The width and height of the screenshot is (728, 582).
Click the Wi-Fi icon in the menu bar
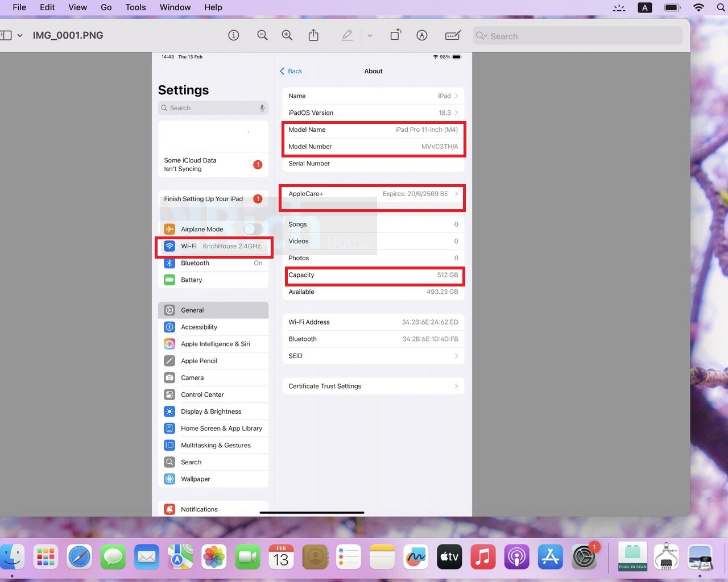pyautogui.click(x=698, y=7)
